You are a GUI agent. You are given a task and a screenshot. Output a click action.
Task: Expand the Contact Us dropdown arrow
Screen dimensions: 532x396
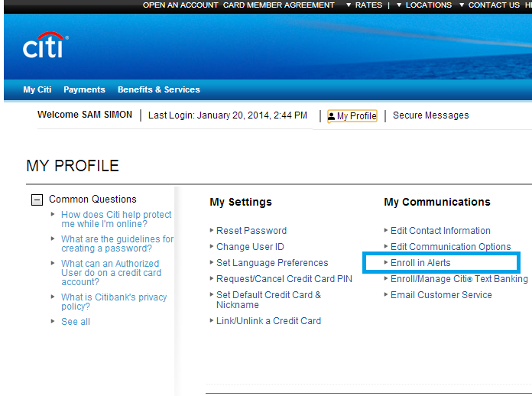462,5
